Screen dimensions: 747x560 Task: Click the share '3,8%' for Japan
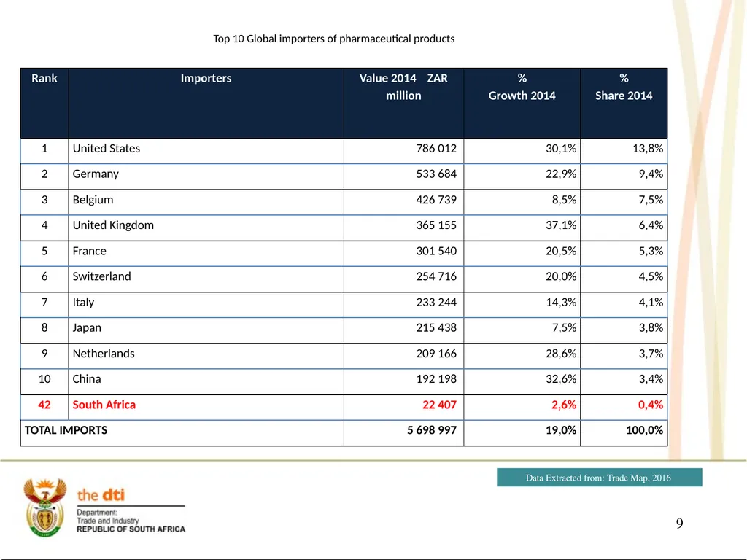[x=651, y=328]
